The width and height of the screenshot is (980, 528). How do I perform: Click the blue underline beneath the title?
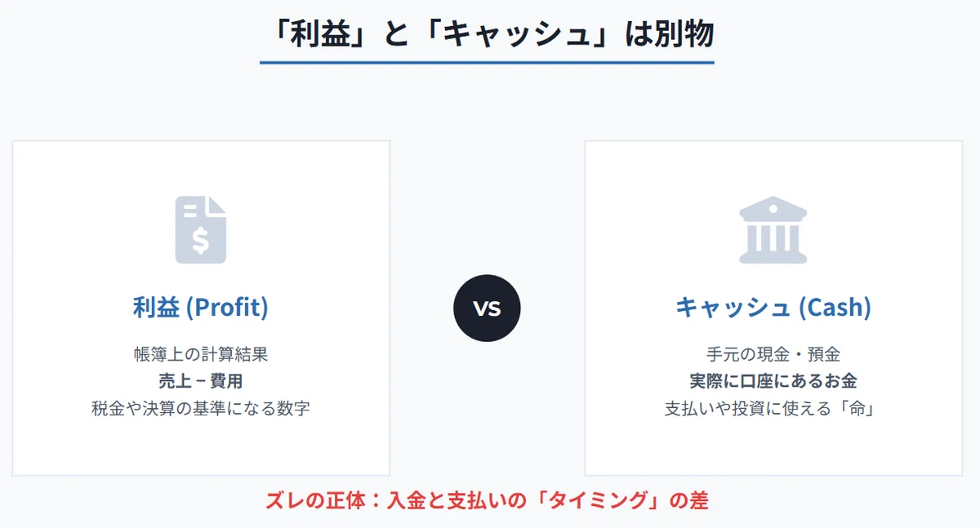(487, 62)
